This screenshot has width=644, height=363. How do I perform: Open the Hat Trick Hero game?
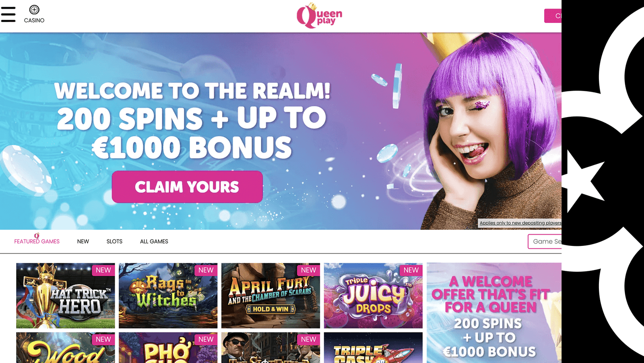coord(66,296)
